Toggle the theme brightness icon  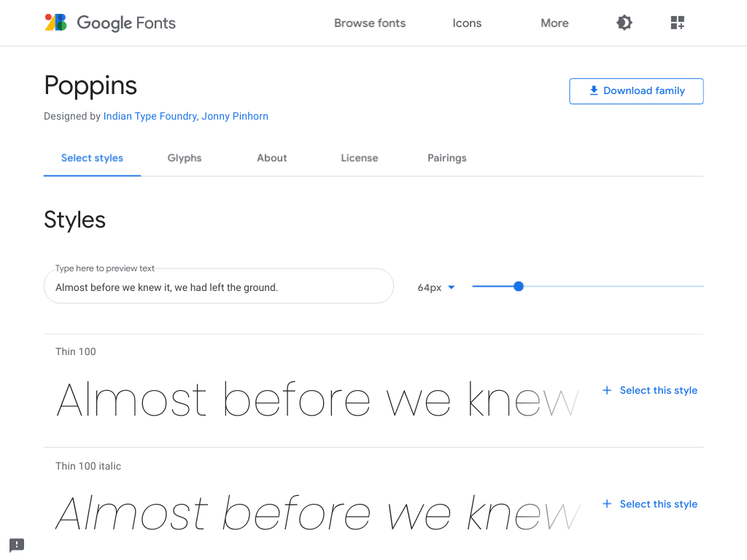624,23
